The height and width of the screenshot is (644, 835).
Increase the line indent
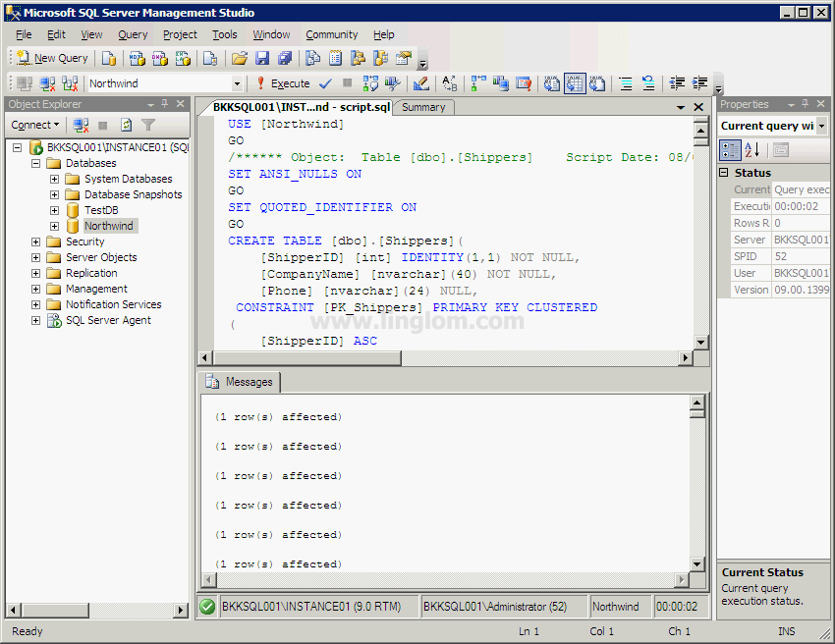pos(699,83)
